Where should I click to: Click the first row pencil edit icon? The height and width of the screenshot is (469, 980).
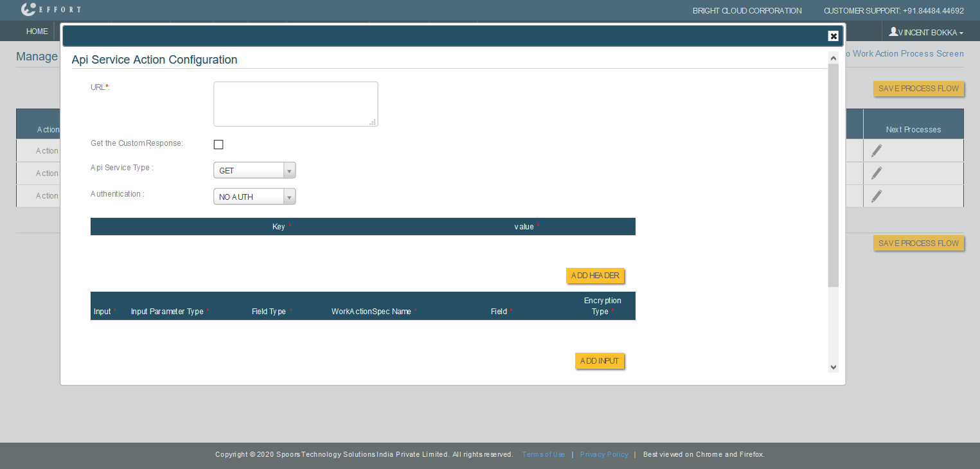876,150
